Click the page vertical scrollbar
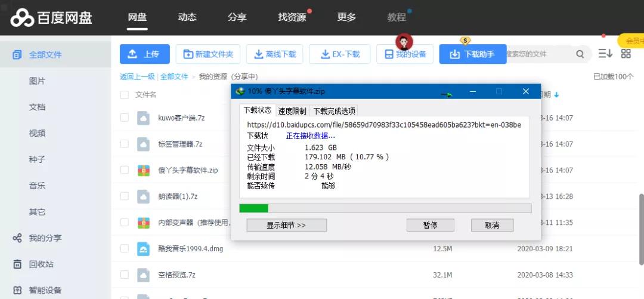 coord(641,229)
